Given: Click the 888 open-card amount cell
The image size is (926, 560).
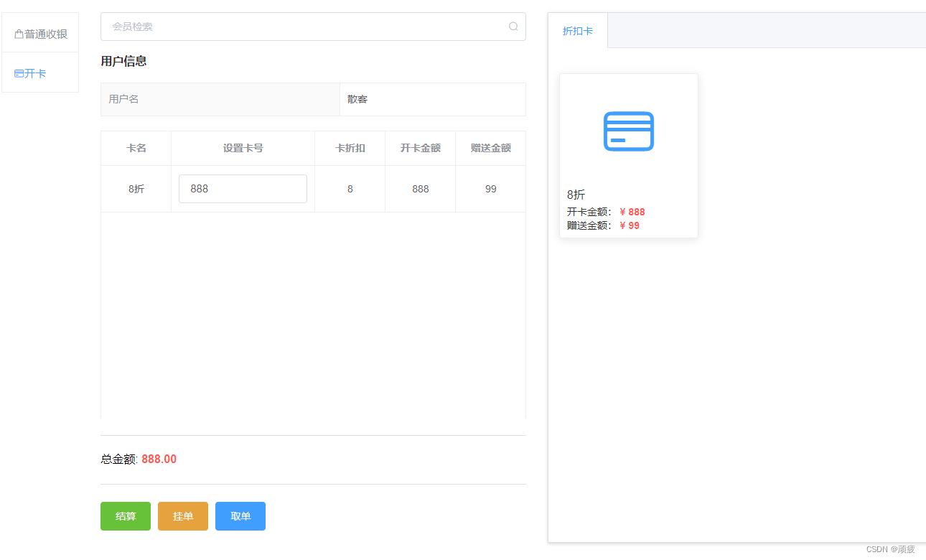Looking at the screenshot, I should pos(421,189).
